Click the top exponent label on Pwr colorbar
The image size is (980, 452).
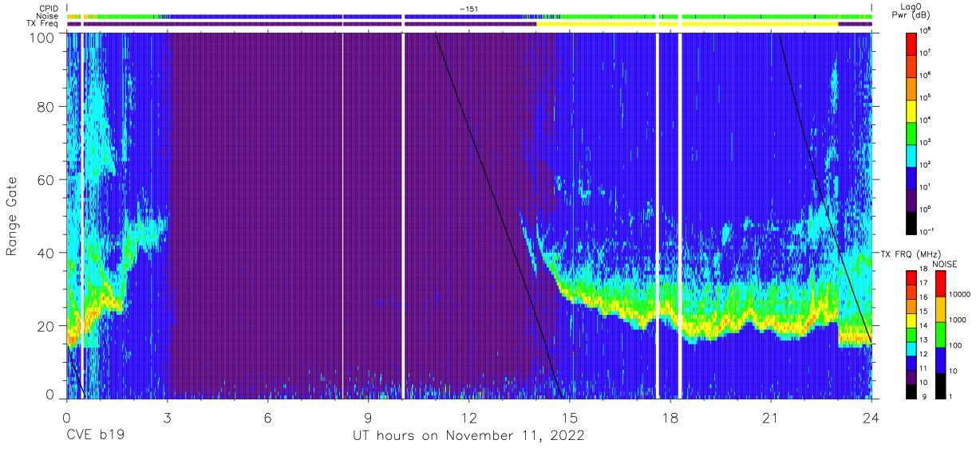pyautogui.click(x=927, y=30)
